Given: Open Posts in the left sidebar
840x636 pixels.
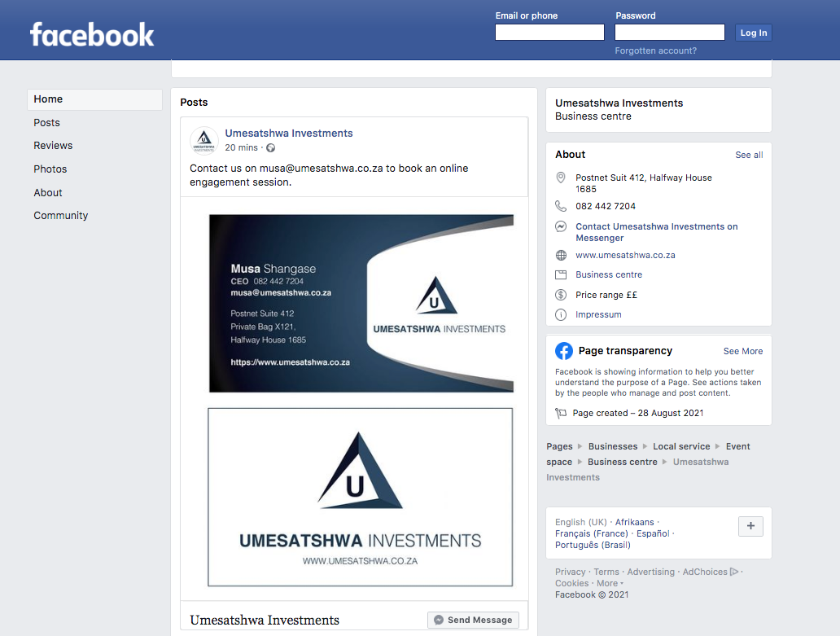Looking at the screenshot, I should click(x=46, y=123).
